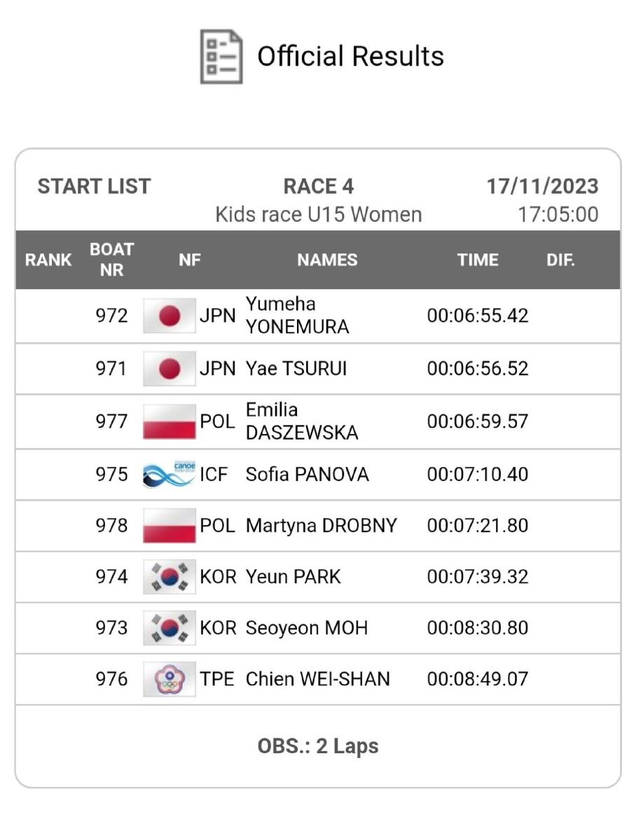Click the Korea flag beside Seoyeon Moh
Viewport: 636px width, 840px height.
click(x=170, y=628)
